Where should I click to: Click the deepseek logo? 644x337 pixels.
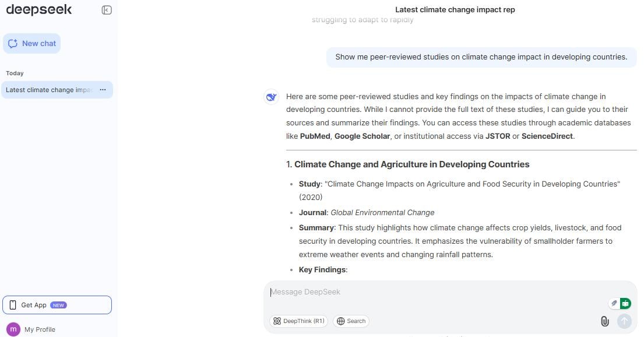(x=39, y=9)
